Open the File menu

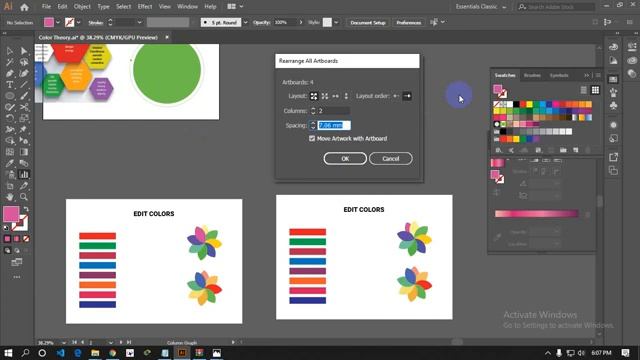46,7
